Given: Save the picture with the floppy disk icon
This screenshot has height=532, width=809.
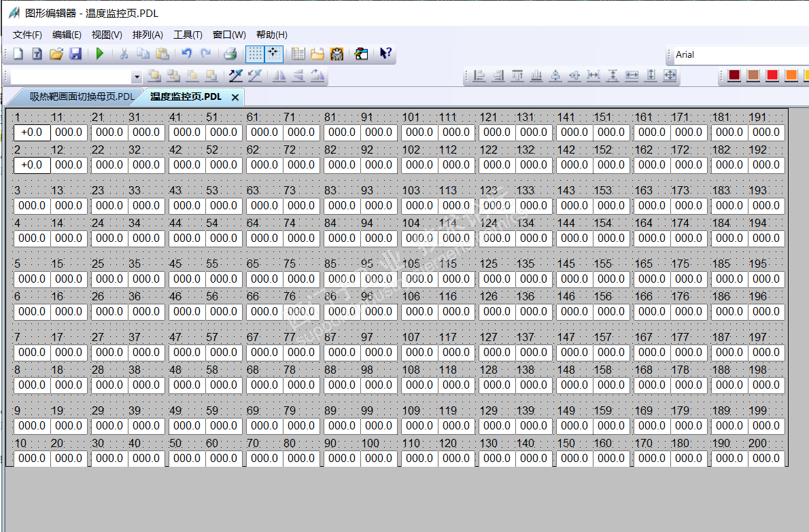Looking at the screenshot, I should click(76, 54).
